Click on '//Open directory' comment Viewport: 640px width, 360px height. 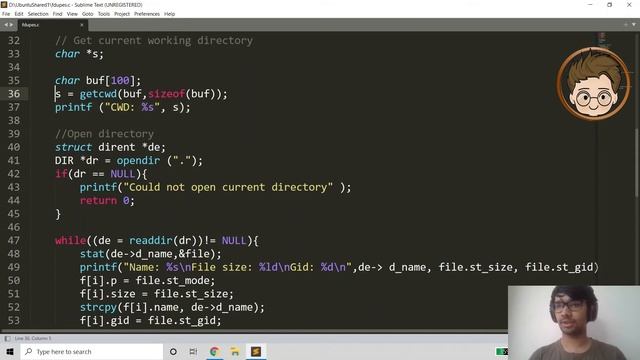coord(104,134)
